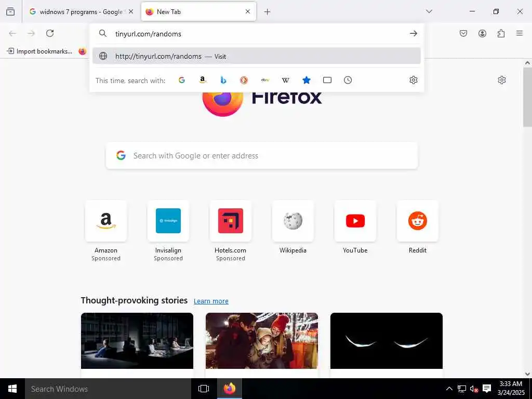Switch to the widnows 7 programs Google tab

pos(81,11)
